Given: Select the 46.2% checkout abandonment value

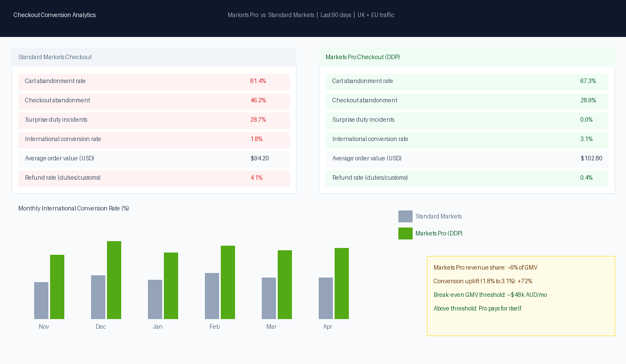Looking at the screenshot, I should [x=258, y=100].
